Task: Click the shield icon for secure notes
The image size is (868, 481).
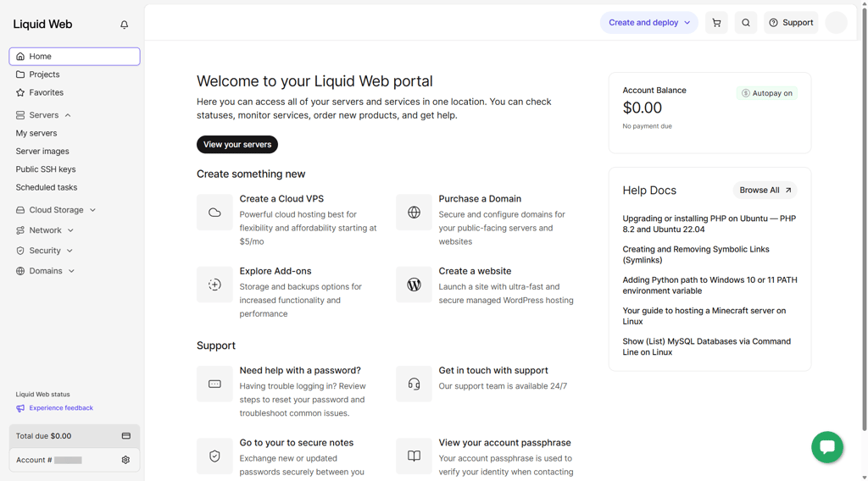Action: tap(214, 456)
